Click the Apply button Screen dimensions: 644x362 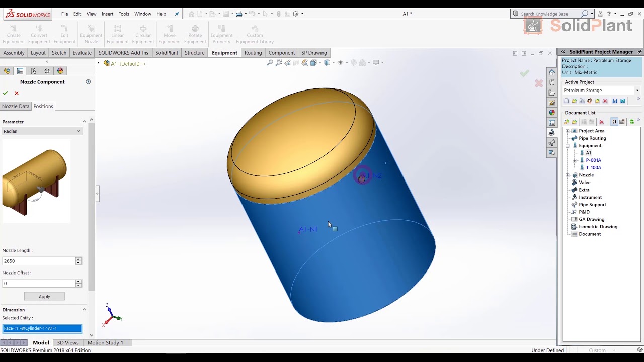(x=44, y=297)
